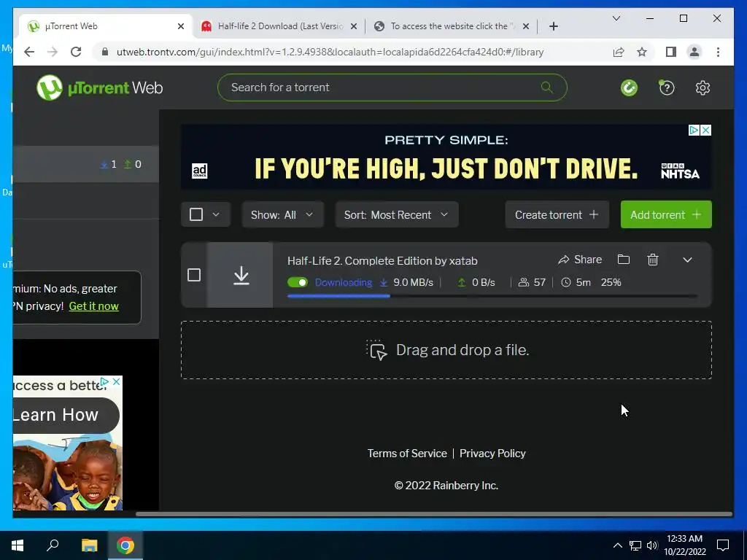Close the Half-life 2 Download tab
The height and width of the screenshot is (560, 747).
(354, 26)
